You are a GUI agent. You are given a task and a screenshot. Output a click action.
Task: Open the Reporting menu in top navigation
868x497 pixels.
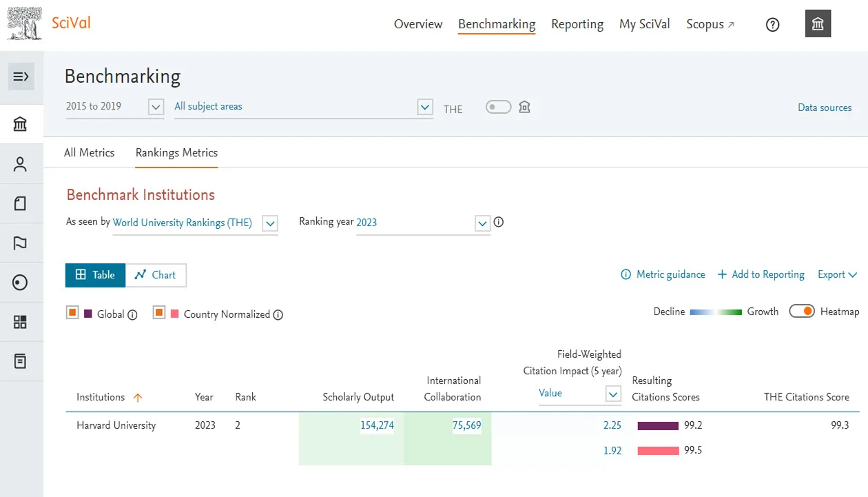(577, 24)
